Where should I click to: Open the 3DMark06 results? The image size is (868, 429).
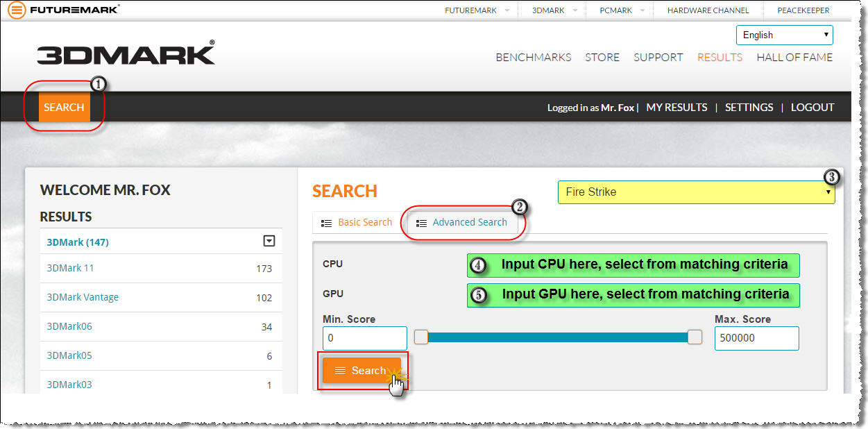coord(69,326)
